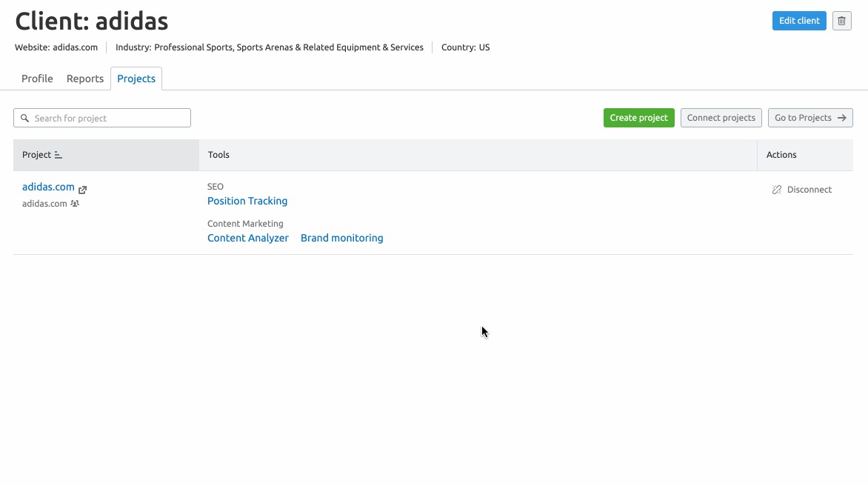This screenshot has height=486, width=868.
Task: Open the Position Tracking tool
Action: [247, 201]
